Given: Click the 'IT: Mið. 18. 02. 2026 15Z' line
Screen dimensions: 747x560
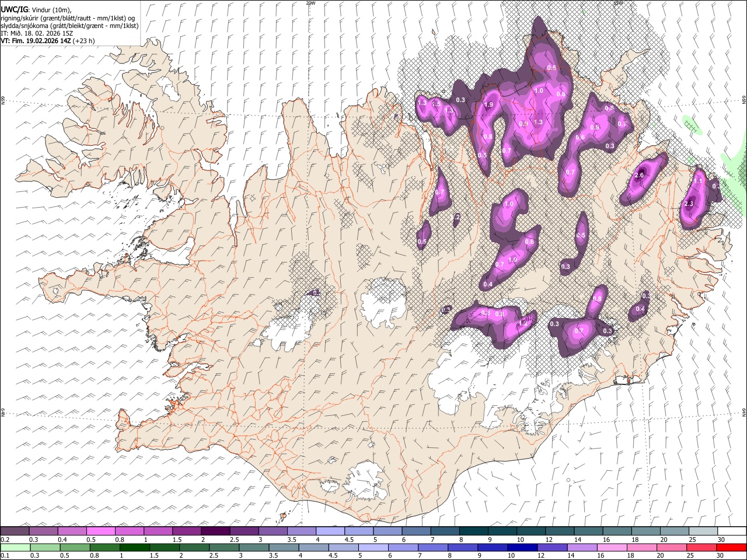Looking at the screenshot, I should (37, 33).
